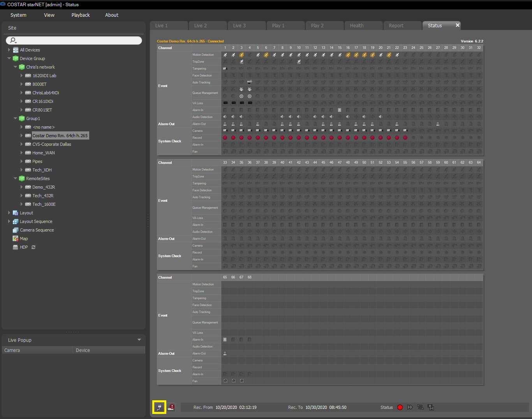Click the Layout Sequence icon in the tree
Viewport: 532px width, 419px height.
point(16,221)
